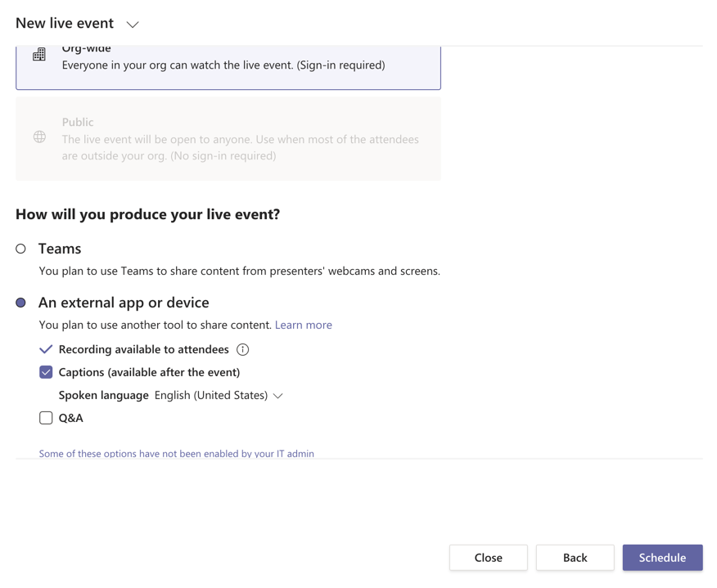Select An external app or device radio
Screen dimensions: 717x588
tap(20, 303)
